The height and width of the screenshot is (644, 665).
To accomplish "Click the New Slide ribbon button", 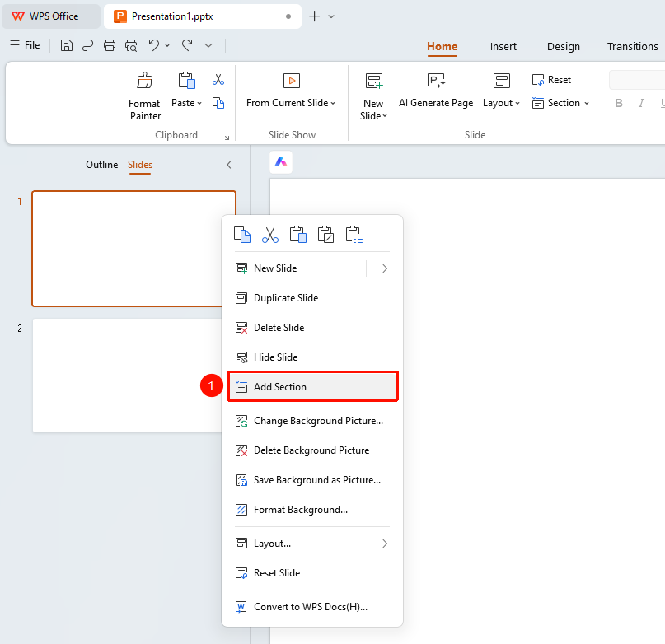I will pos(373,97).
